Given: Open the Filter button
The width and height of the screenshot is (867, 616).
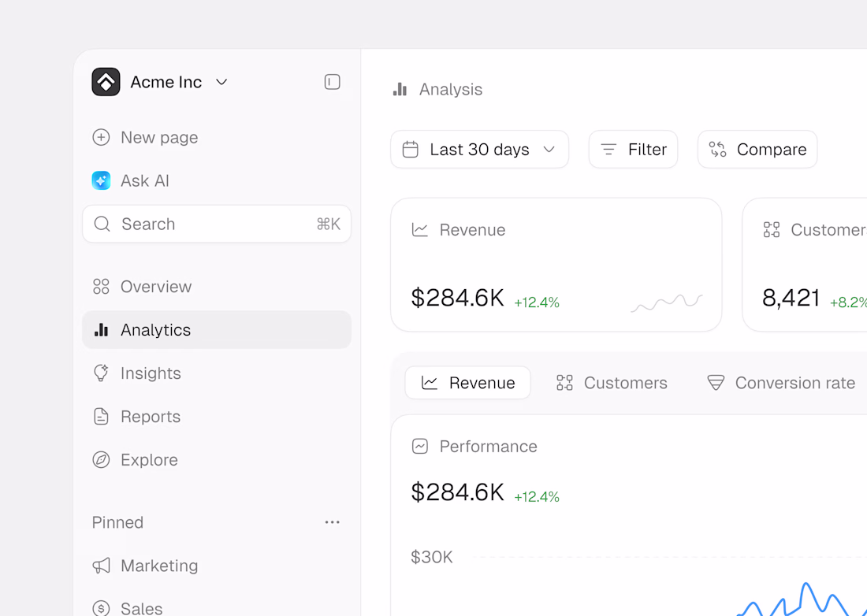Looking at the screenshot, I should pyautogui.click(x=633, y=149).
